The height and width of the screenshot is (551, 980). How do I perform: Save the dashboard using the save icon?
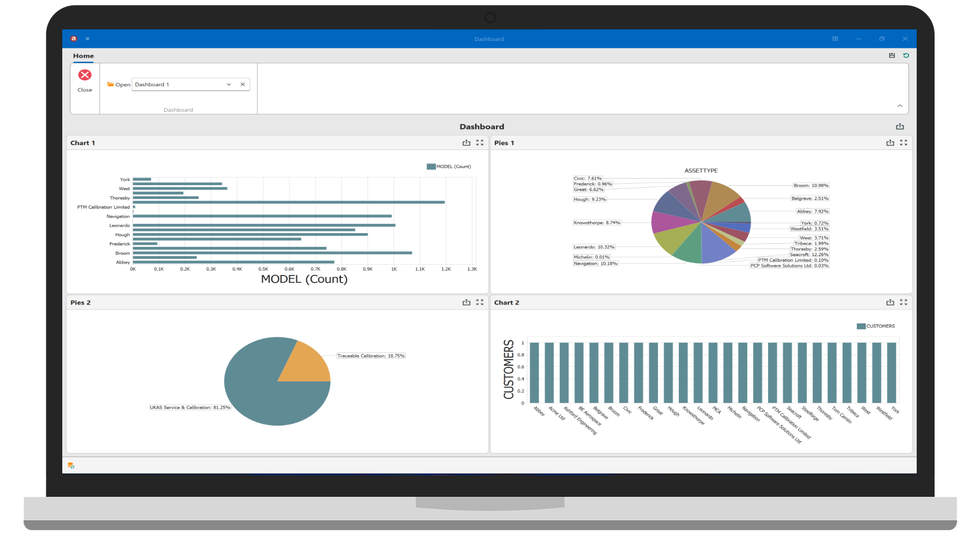(x=892, y=56)
